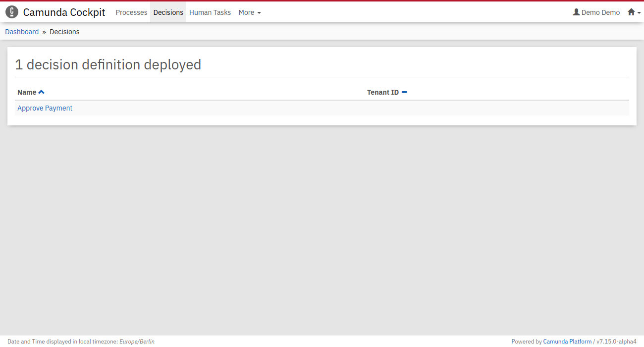644x347 pixels.
Task: Expand the More dropdown menu
Action: (x=246, y=12)
